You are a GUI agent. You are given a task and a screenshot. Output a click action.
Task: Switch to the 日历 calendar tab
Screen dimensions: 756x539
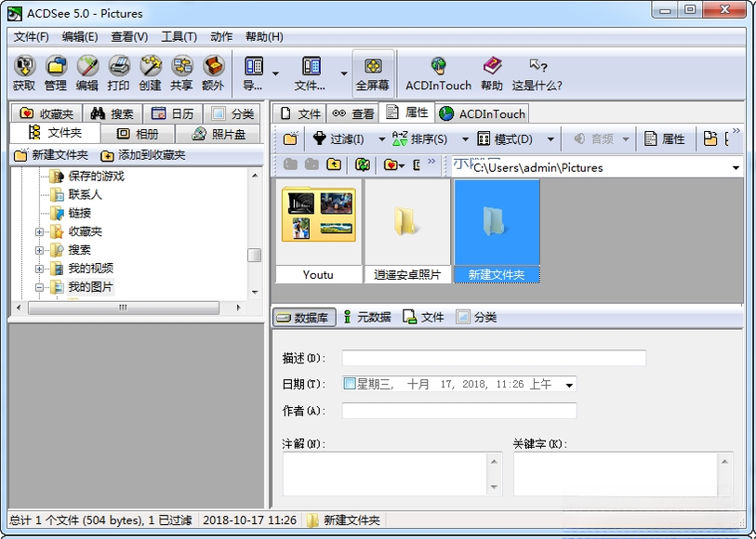(x=173, y=113)
